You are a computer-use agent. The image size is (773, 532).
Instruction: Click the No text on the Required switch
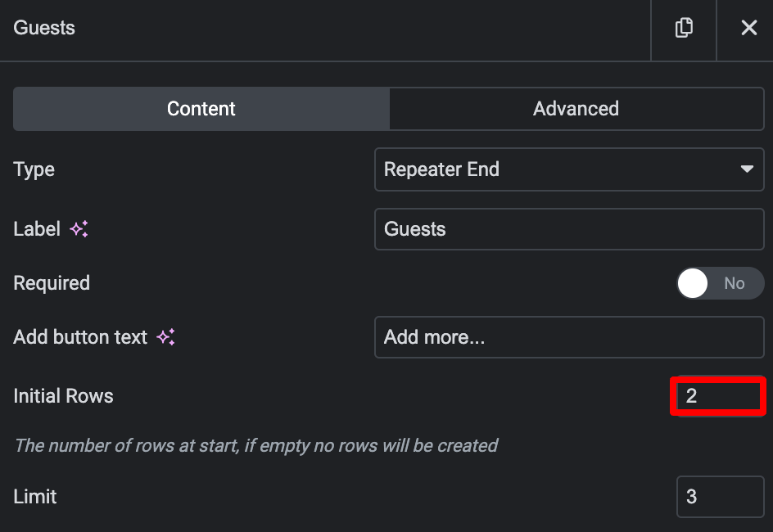[x=734, y=283]
